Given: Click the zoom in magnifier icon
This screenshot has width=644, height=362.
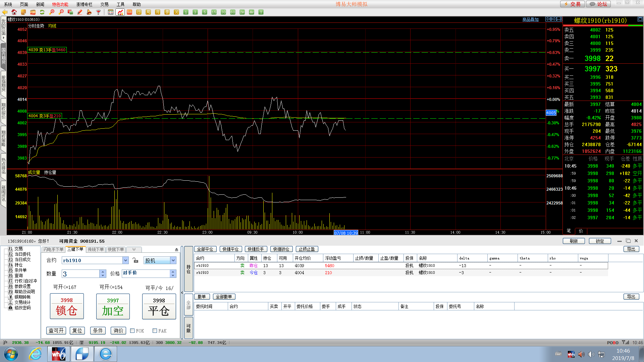Looking at the screenshot, I should 52,12.
